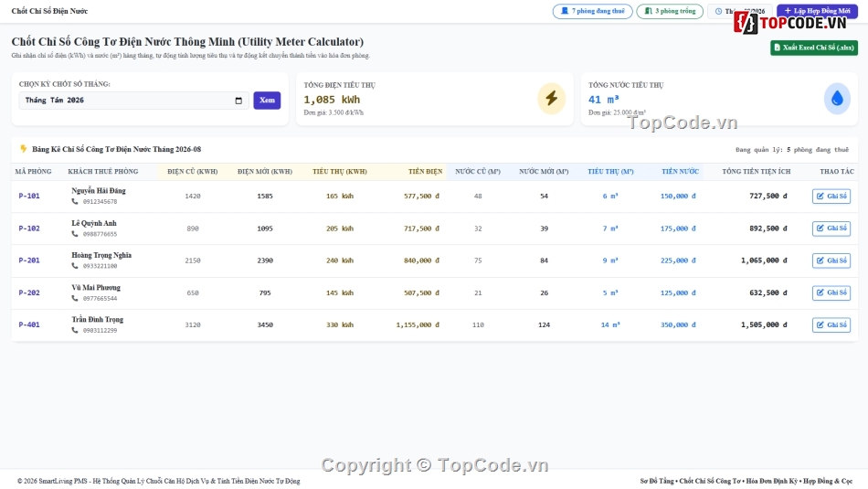Click the lightning bolt electricity icon
Image resolution: width=868 pixels, height=489 pixels.
click(x=551, y=99)
